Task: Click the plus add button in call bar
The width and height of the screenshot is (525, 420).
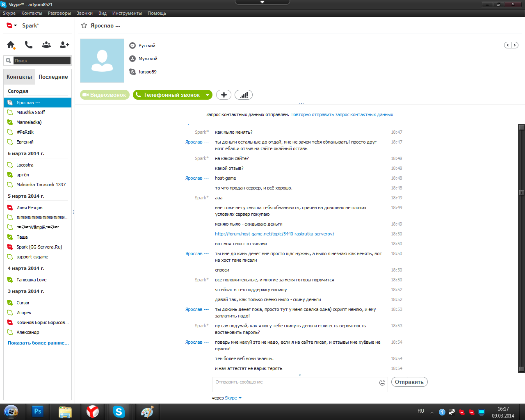Action: coord(224,95)
